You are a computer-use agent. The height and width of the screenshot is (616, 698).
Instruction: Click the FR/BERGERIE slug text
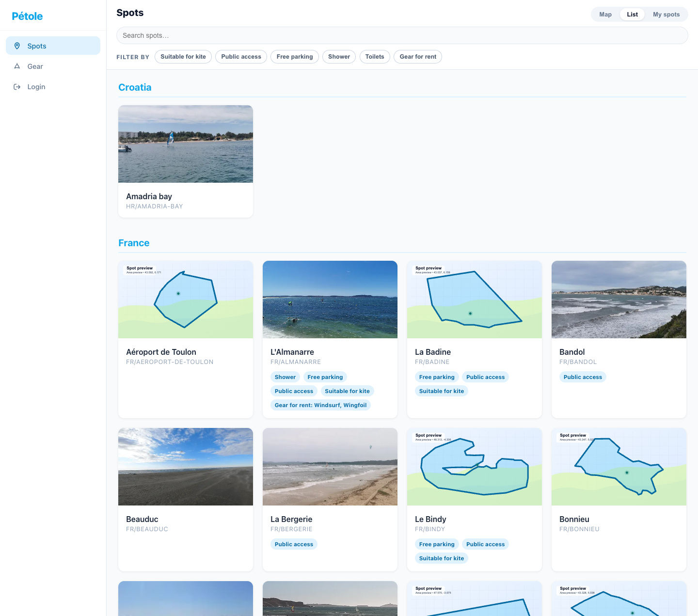pos(291,529)
